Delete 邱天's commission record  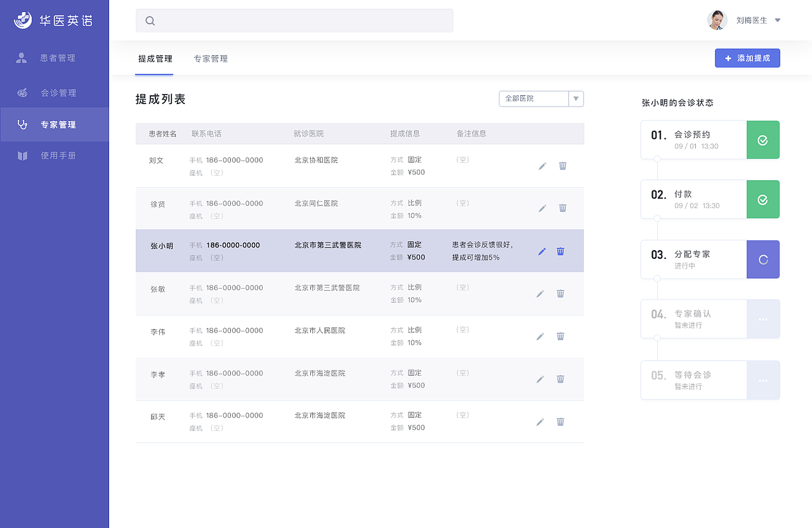click(x=560, y=421)
